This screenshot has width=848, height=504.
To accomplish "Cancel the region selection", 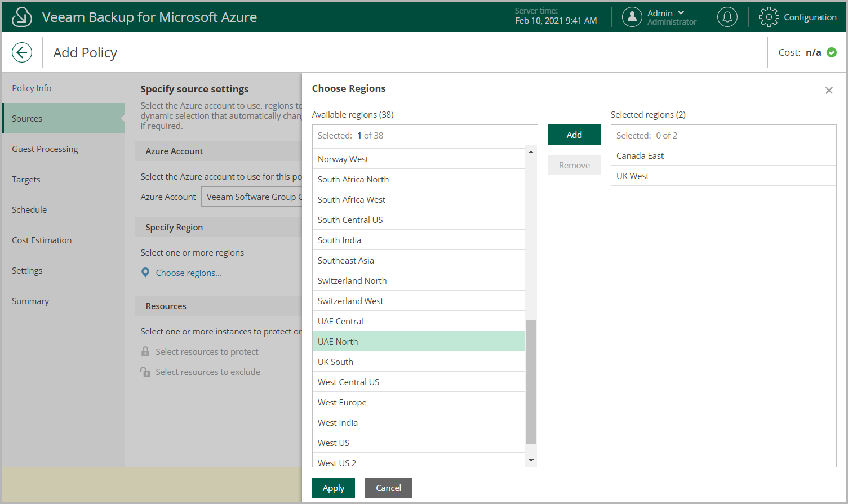I will tap(388, 488).
